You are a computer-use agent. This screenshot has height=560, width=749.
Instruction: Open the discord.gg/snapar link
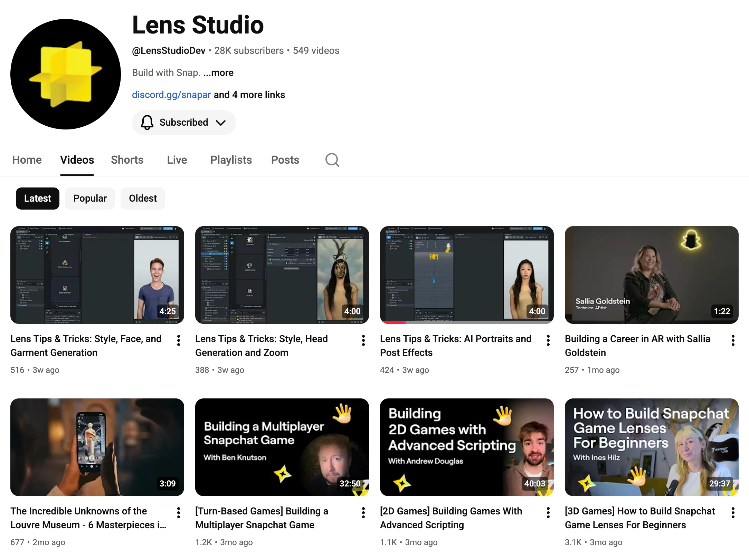tap(171, 95)
